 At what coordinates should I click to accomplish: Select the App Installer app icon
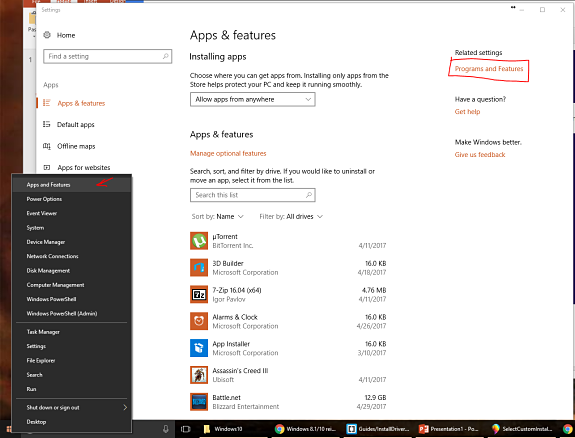click(199, 348)
